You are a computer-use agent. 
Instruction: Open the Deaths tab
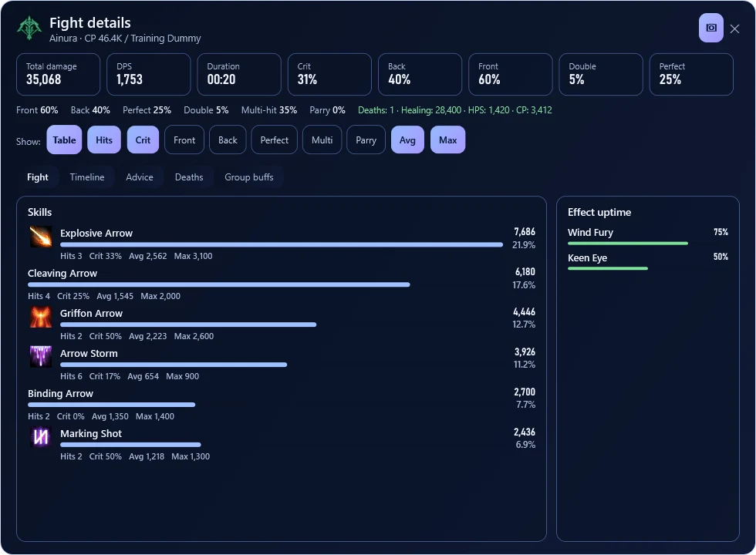[x=189, y=177]
